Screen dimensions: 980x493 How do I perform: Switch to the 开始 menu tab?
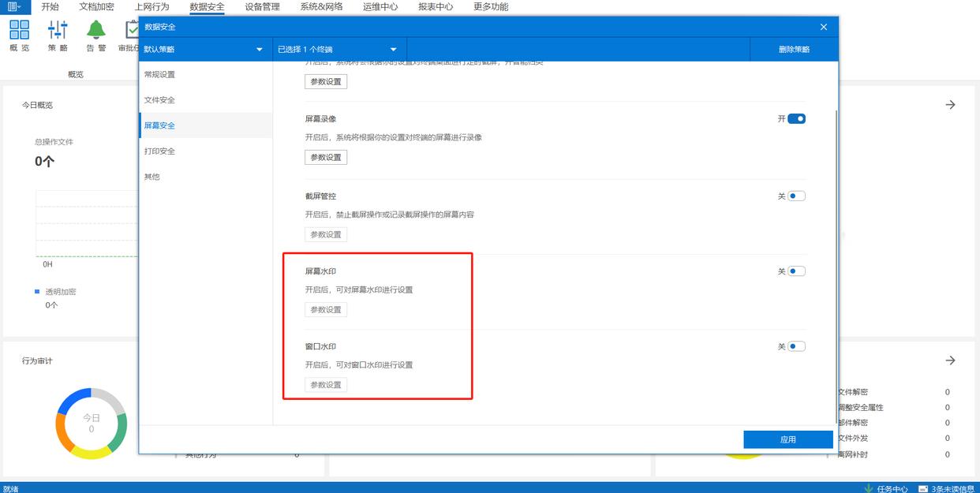[x=50, y=6]
